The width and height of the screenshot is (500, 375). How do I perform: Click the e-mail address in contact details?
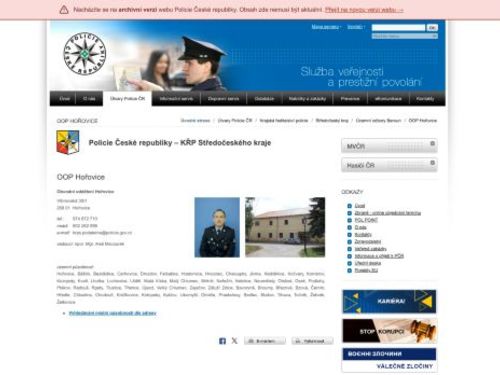(x=102, y=233)
